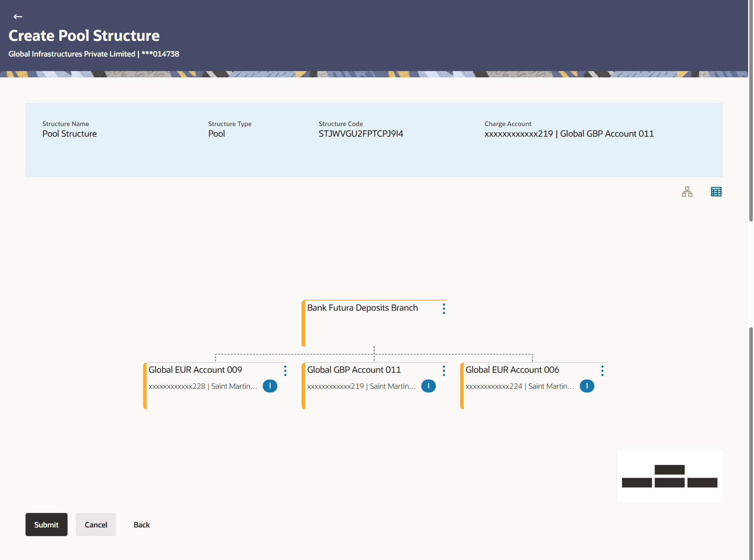Select the Bank Futura Deposits Branch node
754x560 pixels.
(x=362, y=308)
